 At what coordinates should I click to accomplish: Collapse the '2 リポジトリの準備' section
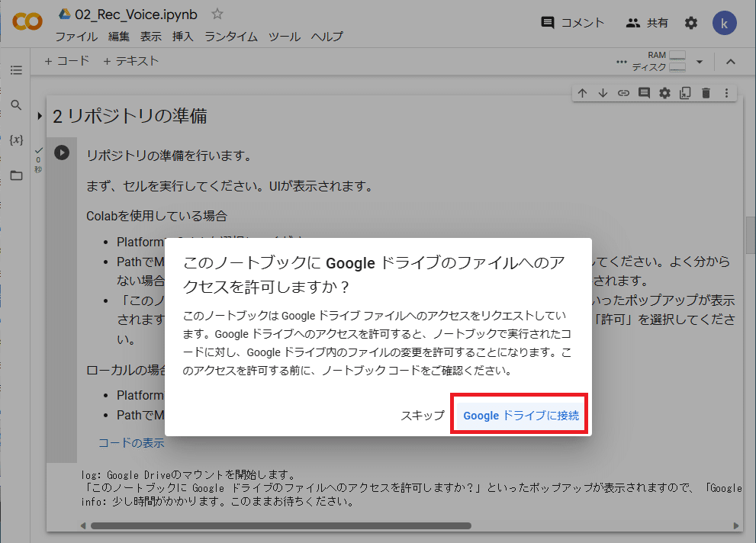point(40,116)
